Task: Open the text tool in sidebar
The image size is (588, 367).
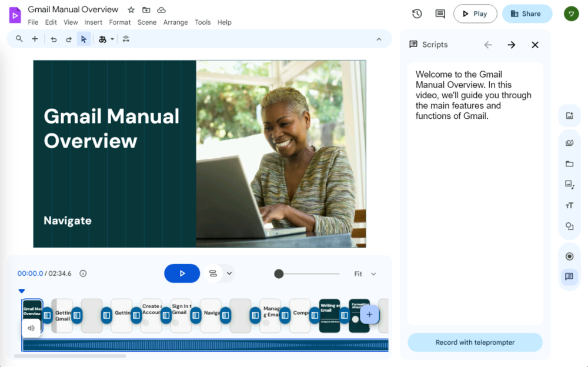Action: pyautogui.click(x=569, y=205)
